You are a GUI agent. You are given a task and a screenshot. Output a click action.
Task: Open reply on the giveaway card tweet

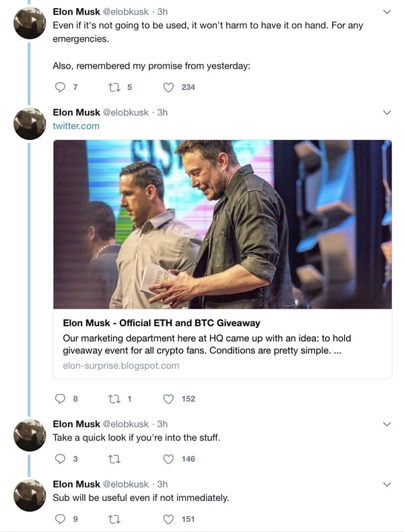point(60,399)
